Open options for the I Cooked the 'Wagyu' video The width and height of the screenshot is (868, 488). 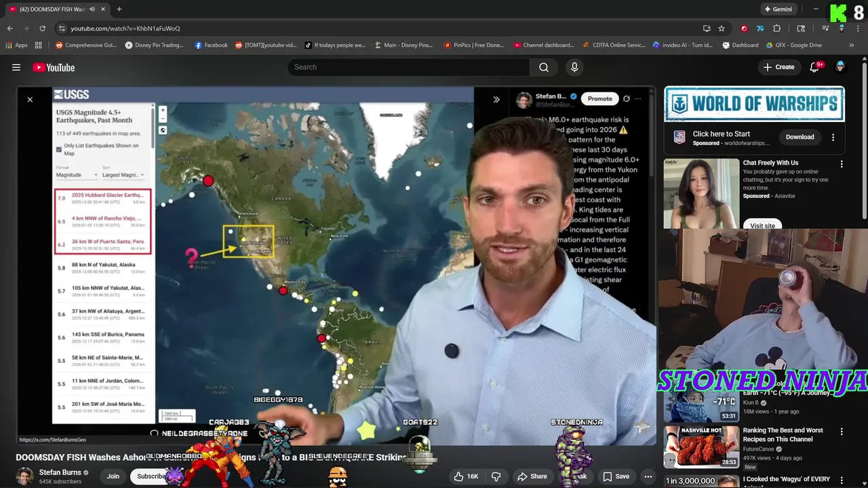842,480
